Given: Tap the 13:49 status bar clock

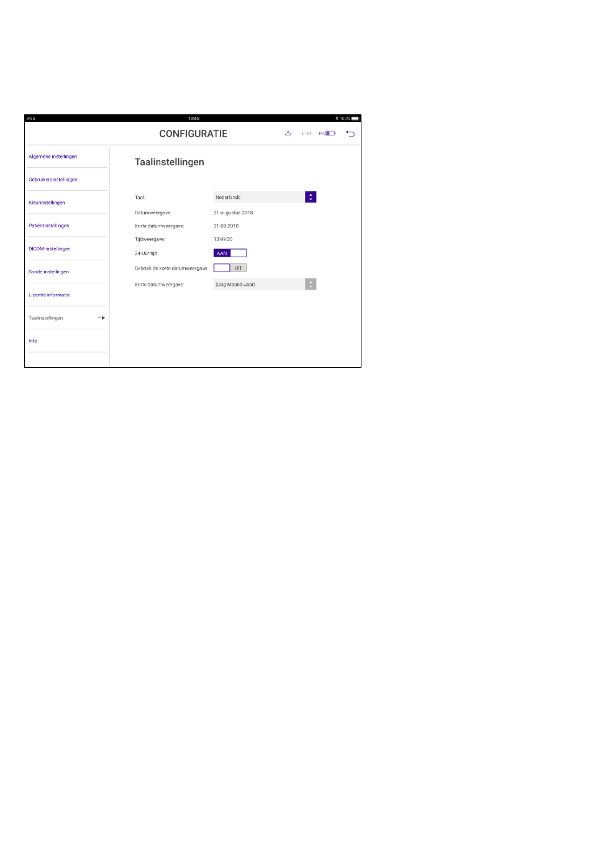Looking at the screenshot, I should 194,118.
